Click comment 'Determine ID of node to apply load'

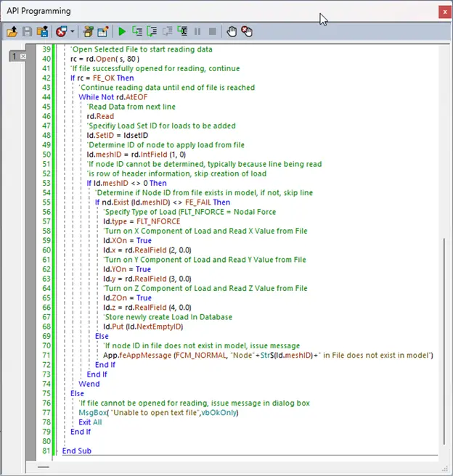tap(166, 145)
